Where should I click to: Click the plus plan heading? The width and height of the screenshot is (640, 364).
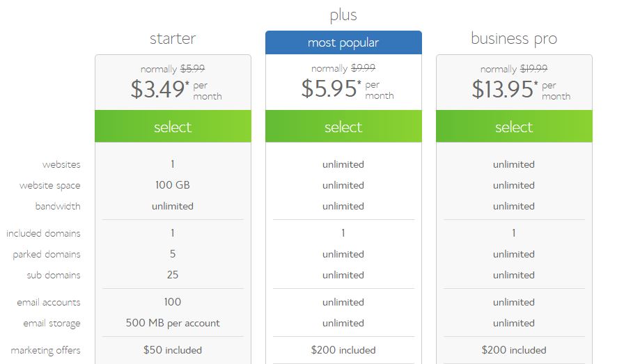click(x=343, y=15)
